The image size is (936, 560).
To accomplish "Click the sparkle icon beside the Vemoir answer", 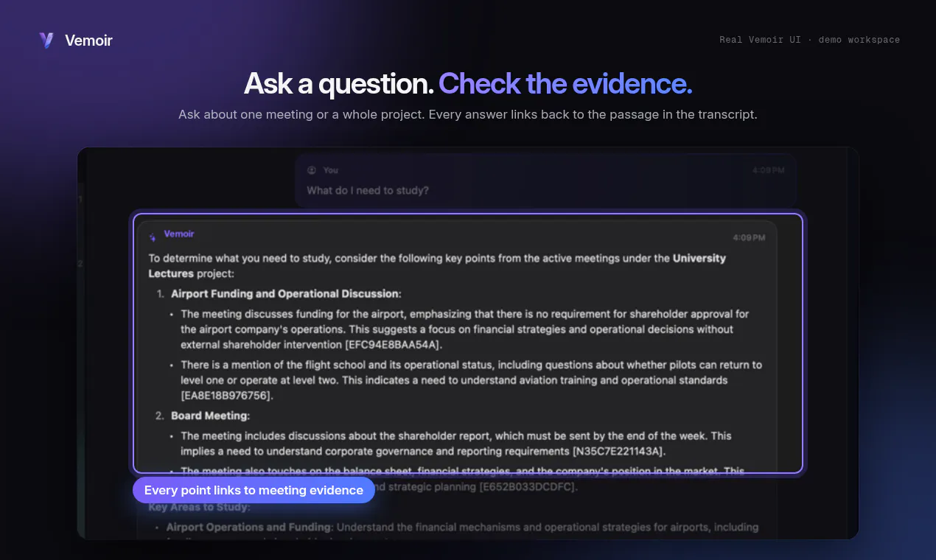I will [x=153, y=237].
